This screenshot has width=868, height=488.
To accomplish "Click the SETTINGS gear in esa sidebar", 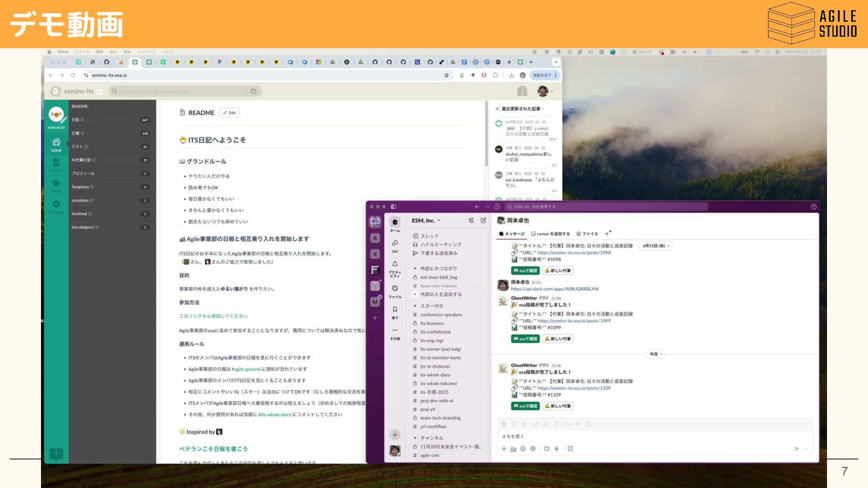I will coord(56,207).
